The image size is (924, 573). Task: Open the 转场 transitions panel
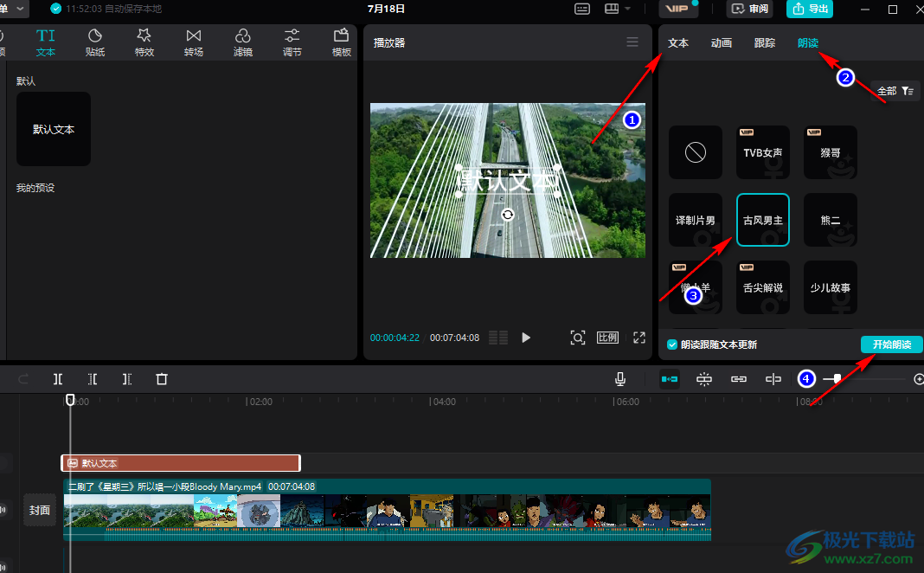(193, 43)
